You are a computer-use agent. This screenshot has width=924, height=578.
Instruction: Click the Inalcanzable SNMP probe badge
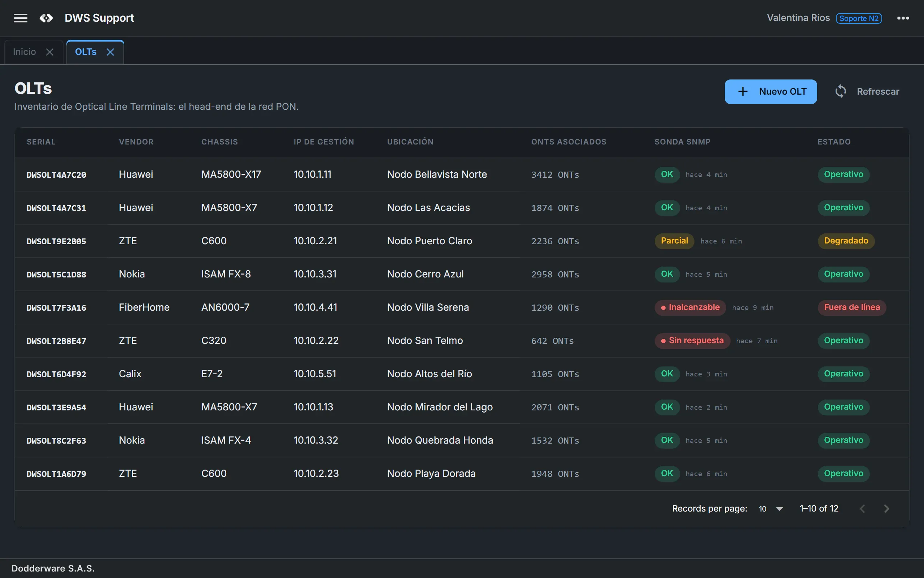690,307
